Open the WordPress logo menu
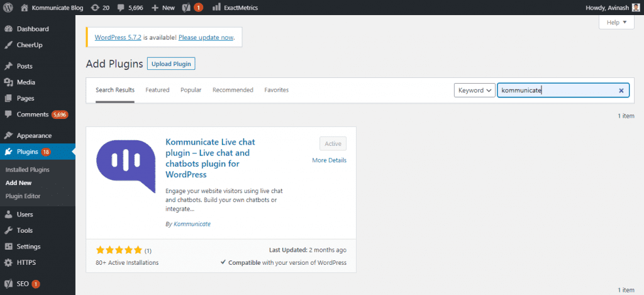The image size is (644, 295). (8, 8)
